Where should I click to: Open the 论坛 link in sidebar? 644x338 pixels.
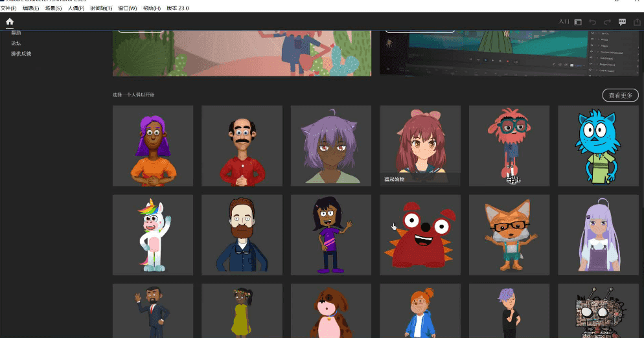point(16,43)
